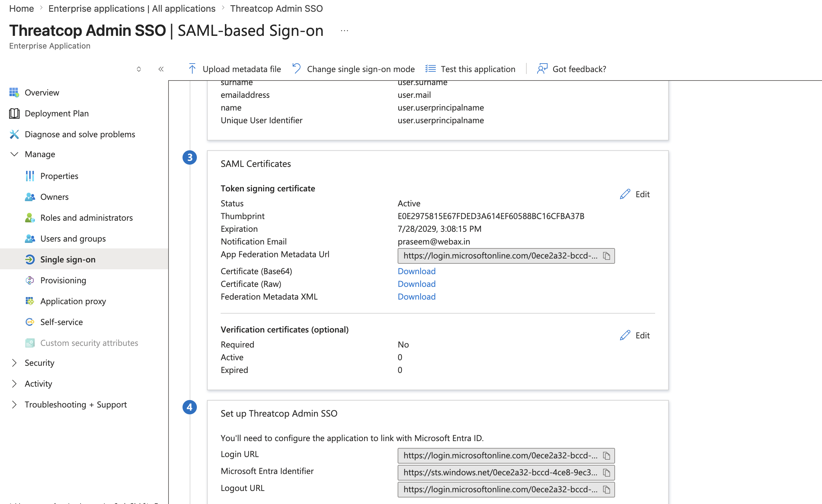The width and height of the screenshot is (822, 504).
Task: Collapse the Manage section
Action: coord(14,154)
